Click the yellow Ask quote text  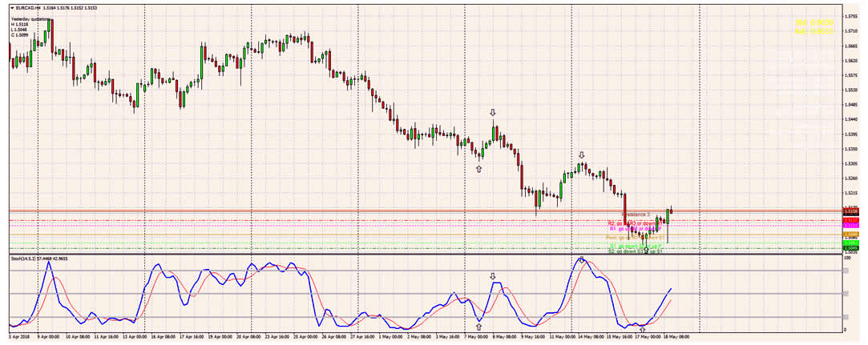[x=814, y=31]
